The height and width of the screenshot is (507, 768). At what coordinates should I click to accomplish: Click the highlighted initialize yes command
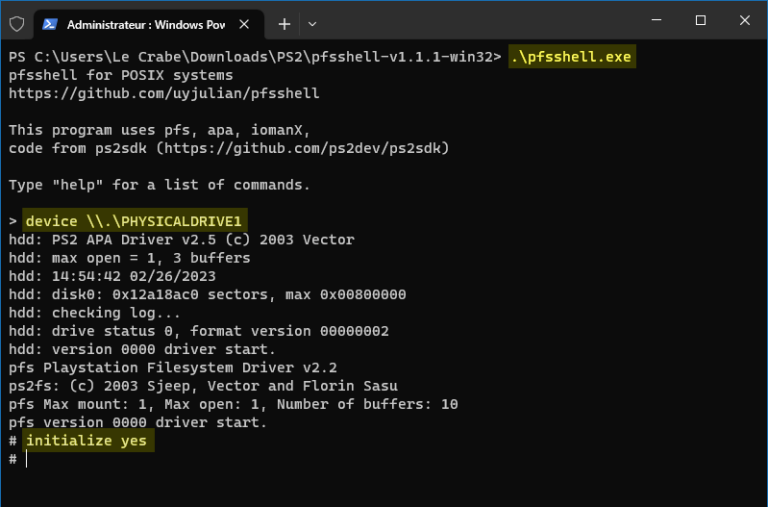pos(87,441)
